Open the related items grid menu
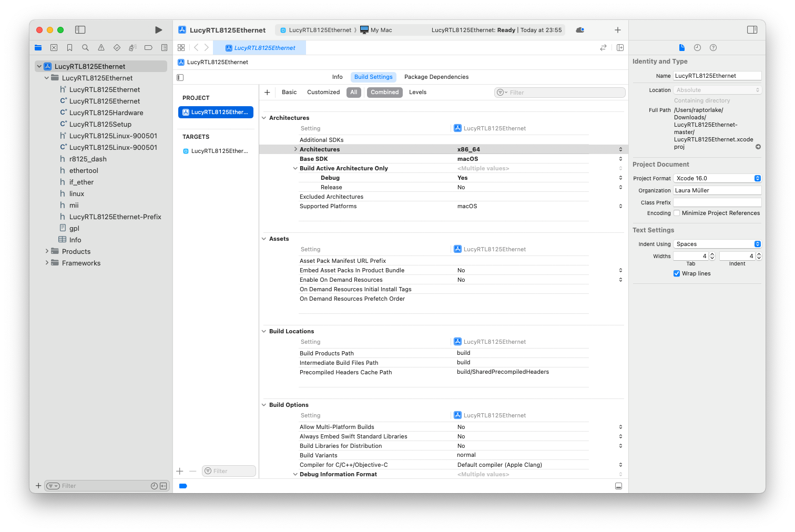The height and width of the screenshot is (532, 795). pyautogui.click(x=181, y=48)
